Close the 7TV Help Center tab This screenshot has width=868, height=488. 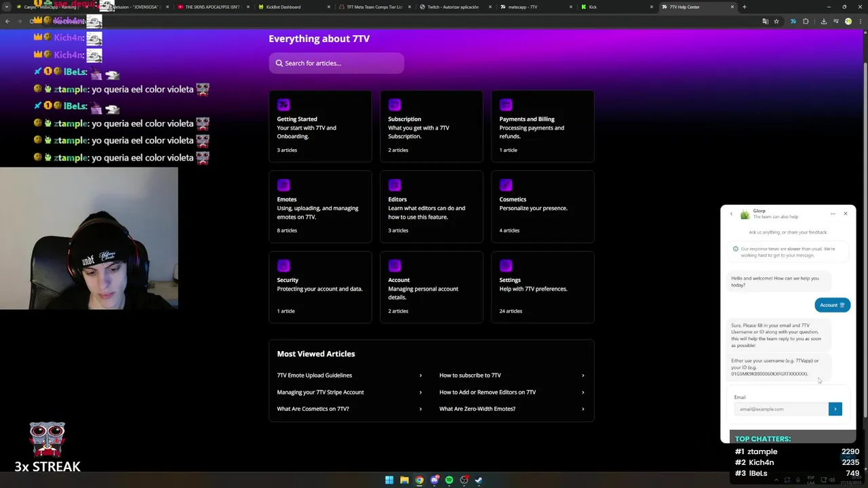tap(732, 7)
